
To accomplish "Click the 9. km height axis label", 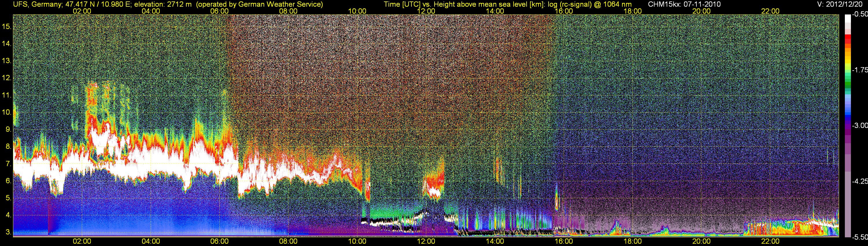I will click(9, 129).
